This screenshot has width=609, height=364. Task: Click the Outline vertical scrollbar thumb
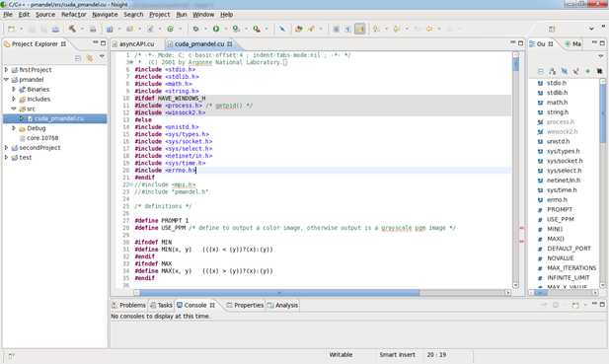[602, 113]
